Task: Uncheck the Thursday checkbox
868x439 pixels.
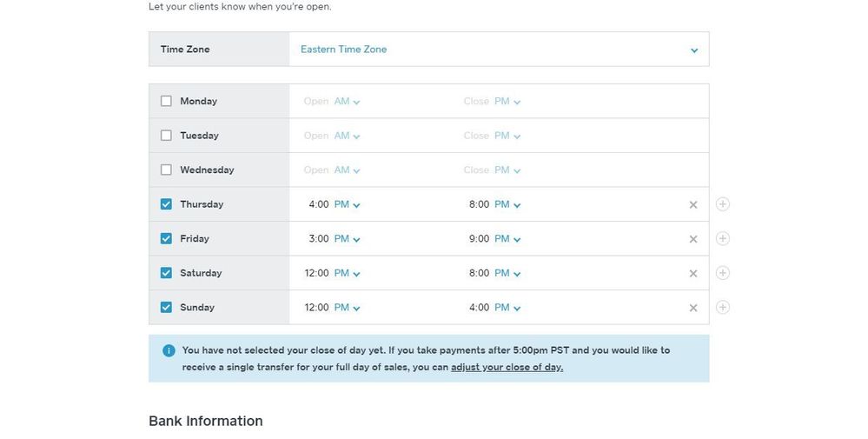Action: tap(166, 204)
